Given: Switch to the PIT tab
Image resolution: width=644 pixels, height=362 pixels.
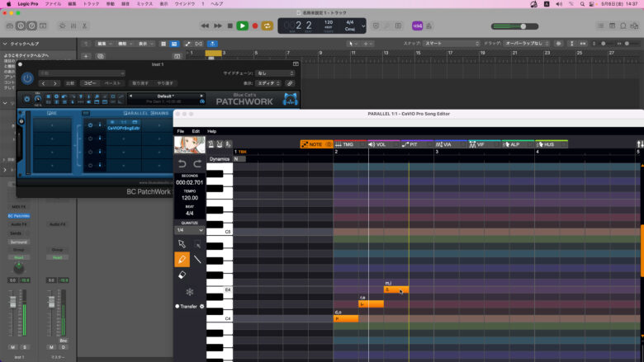Looking at the screenshot, I should [416, 144].
